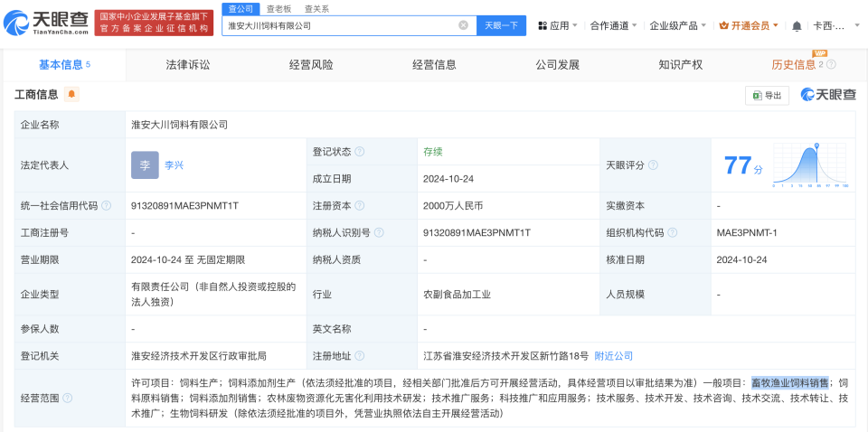868x432 pixels.
Task: Click the 存续 registration status value
Action: tap(433, 152)
